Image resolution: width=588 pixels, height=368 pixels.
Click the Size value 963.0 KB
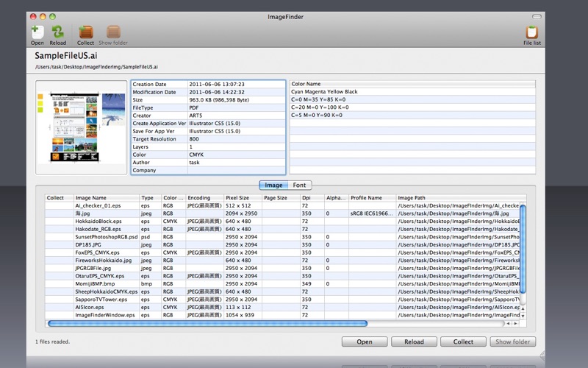(x=219, y=100)
